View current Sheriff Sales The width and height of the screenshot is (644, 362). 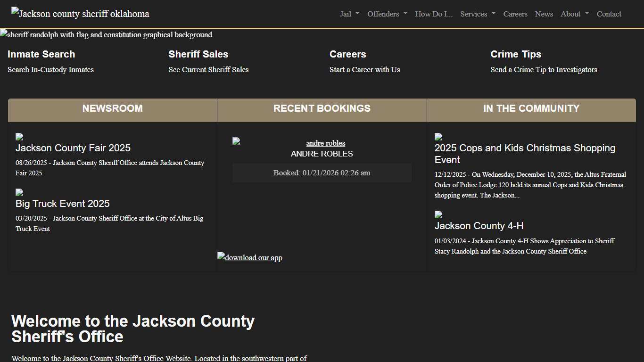pyautogui.click(x=208, y=69)
